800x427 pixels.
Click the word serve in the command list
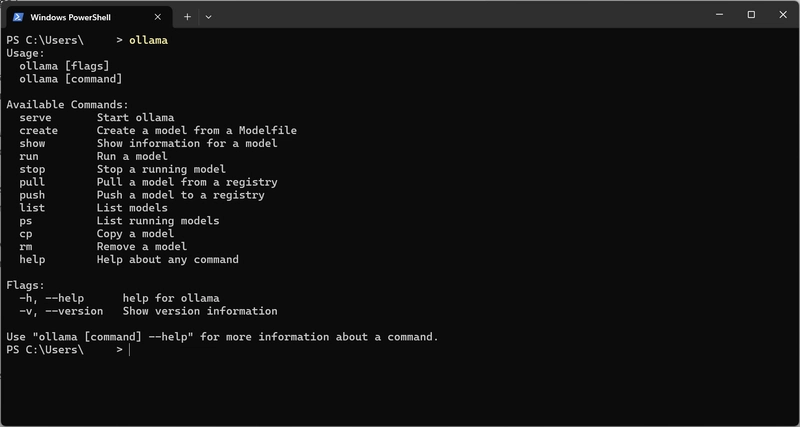point(35,118)
